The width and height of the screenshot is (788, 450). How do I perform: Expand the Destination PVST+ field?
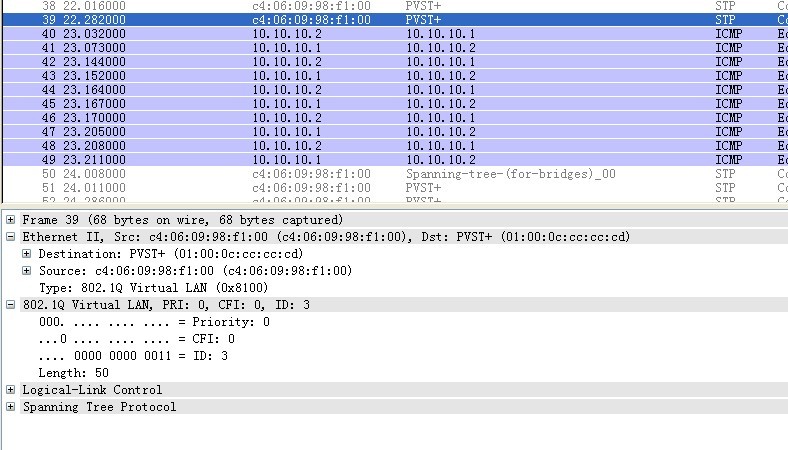27,254
